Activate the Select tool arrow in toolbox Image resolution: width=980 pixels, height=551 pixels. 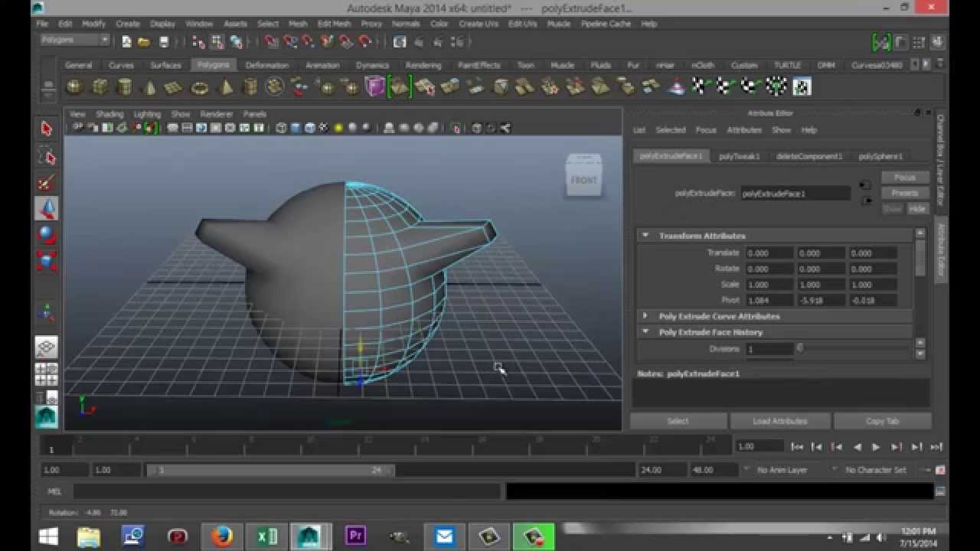47,129
